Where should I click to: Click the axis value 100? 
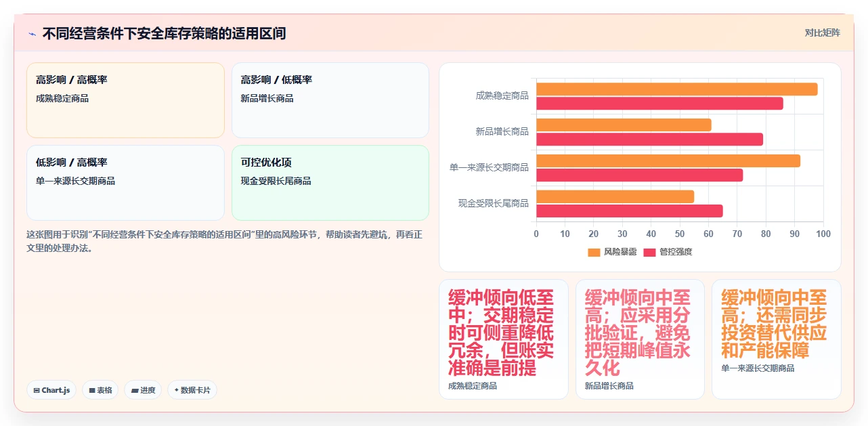click(823, 234)
